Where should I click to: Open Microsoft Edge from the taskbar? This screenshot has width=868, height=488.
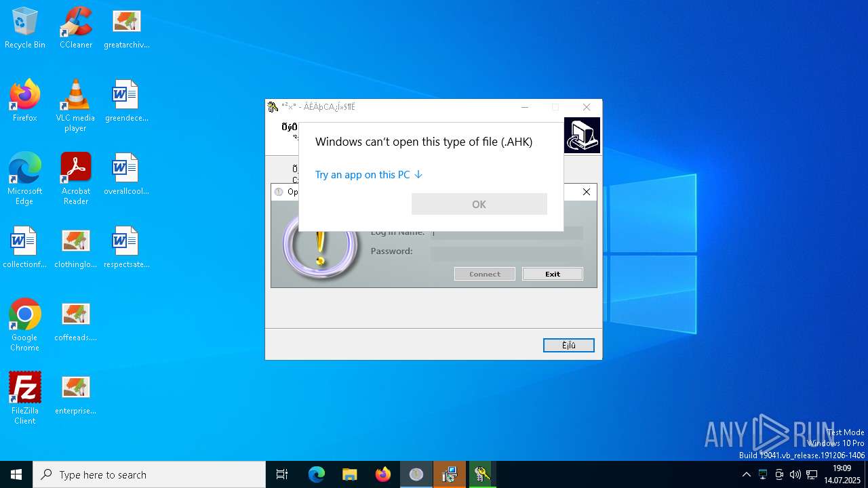[317, 474]
